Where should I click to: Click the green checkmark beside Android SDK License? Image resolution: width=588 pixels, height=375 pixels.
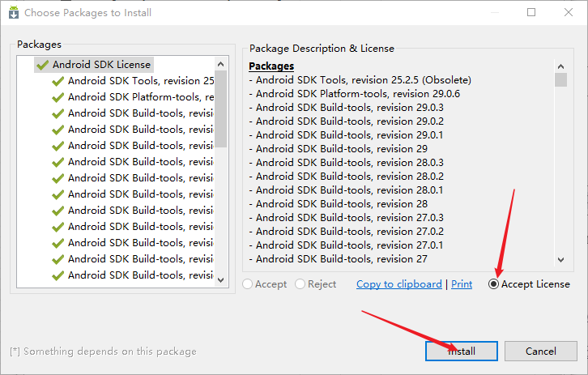pos(42,65)
